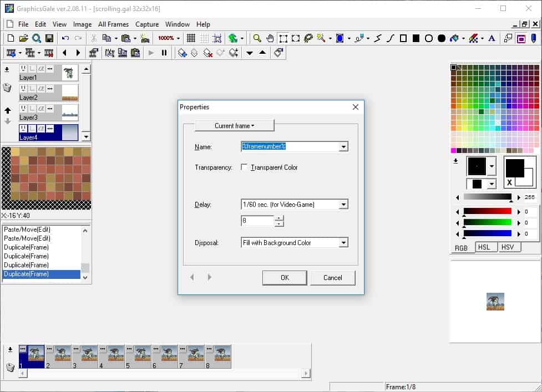Switch to the HSV color tab
The width and height of the screenshot is (542, 392).
(508, 247)
